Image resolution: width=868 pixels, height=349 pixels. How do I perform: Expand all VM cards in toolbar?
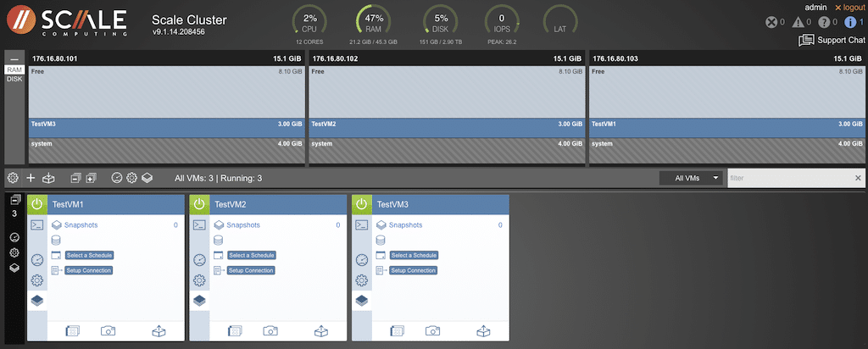[x=92, y=178]
